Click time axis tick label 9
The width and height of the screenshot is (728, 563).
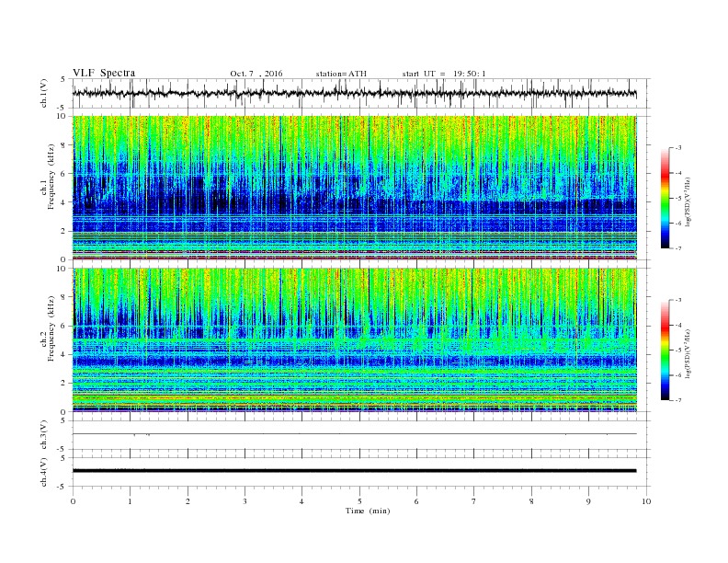point(588,501)
